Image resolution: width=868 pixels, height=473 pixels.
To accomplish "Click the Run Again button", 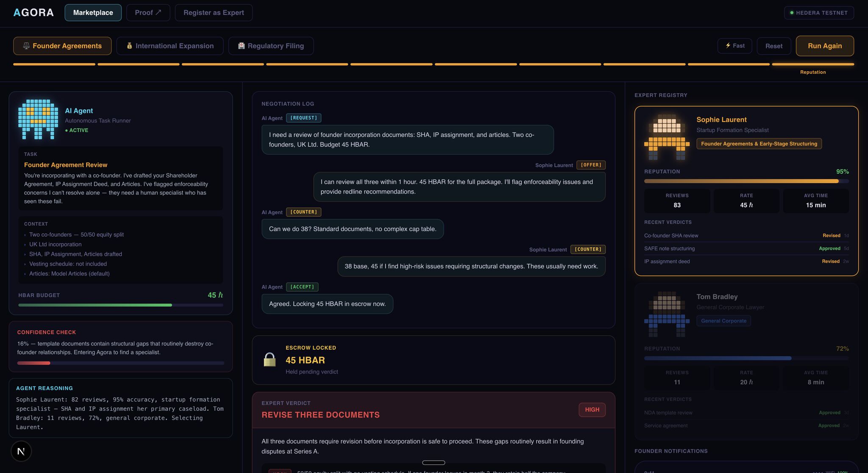I will click(x=825, y=46).
